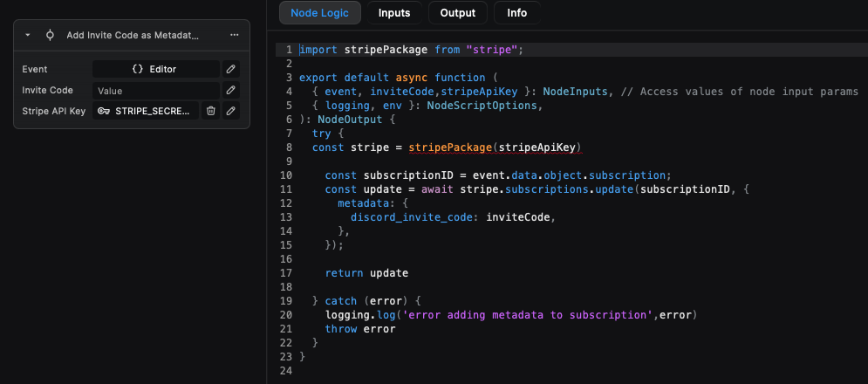Click the key icon in Stripe API Key field
This screenshot has height=384, width=868.
click(x=104, y=111)
